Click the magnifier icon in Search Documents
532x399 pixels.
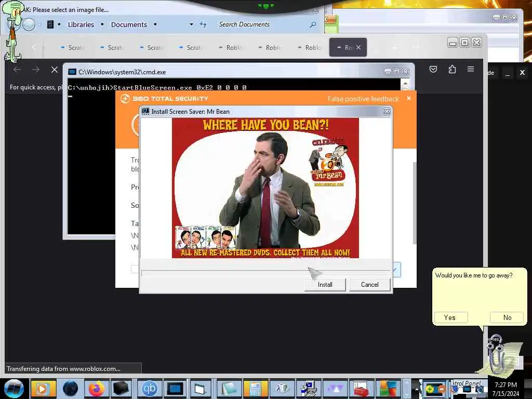tap(313, 24)
